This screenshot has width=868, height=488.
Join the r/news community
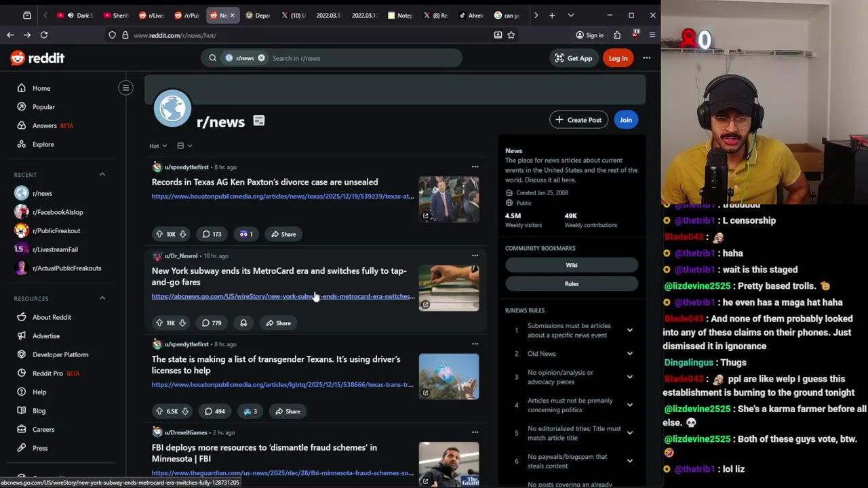click(x=625, y=120)
